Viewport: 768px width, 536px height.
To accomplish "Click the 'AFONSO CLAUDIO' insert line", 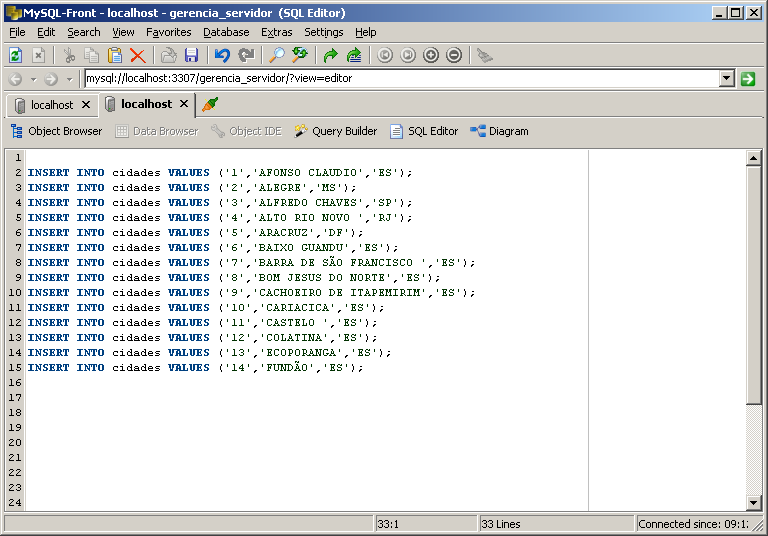I will 220,173.
